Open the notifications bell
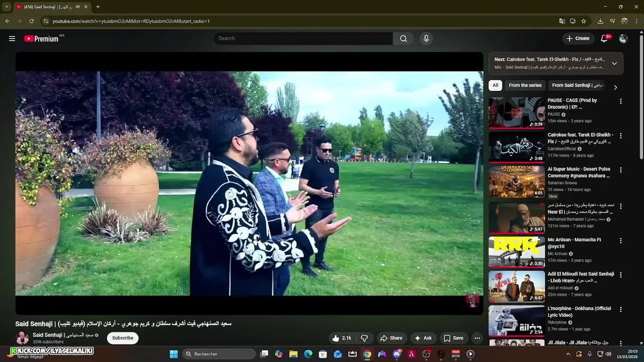Screen dimensions: 644x362 605,39
